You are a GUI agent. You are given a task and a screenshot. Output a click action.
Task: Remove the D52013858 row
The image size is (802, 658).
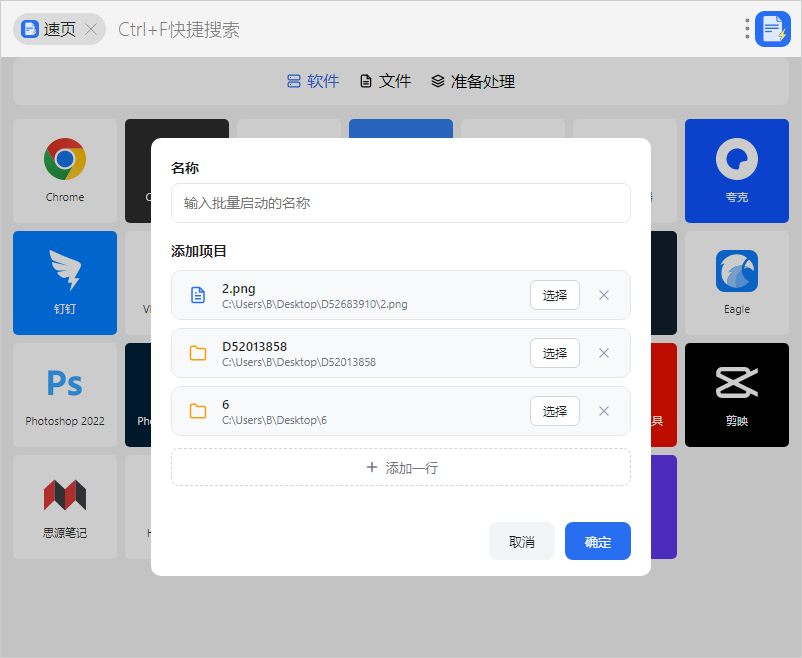click(x=604, y=353)
